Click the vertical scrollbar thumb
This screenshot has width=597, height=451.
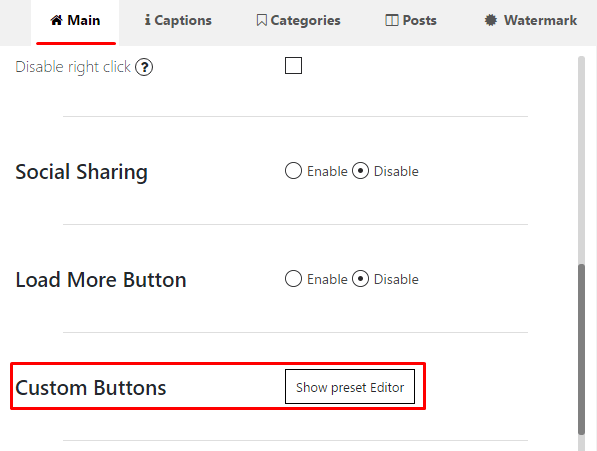click(581, 349)
